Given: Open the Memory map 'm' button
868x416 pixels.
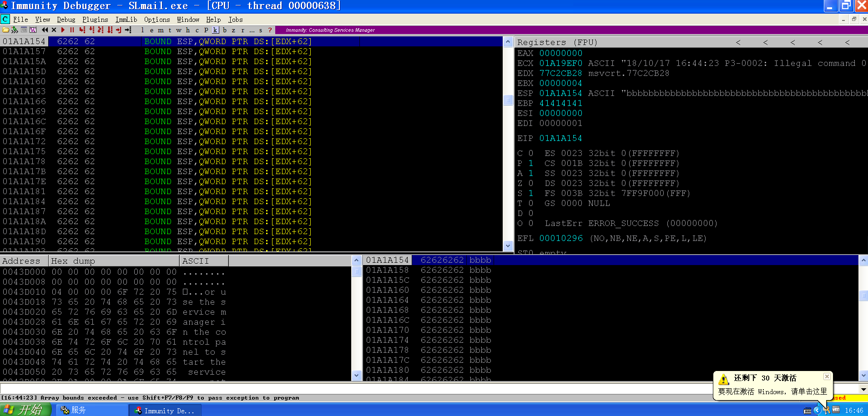Looking at the screenshot, I should point(161,30).
